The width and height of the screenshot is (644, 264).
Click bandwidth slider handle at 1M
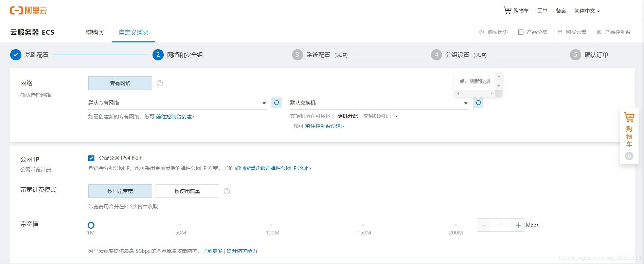point(91,225)
